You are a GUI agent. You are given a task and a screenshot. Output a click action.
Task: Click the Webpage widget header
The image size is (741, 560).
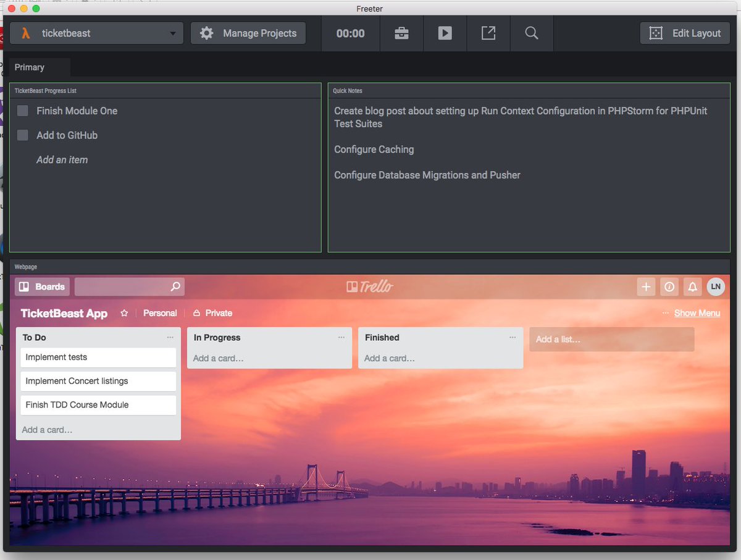tap(370, 267)
